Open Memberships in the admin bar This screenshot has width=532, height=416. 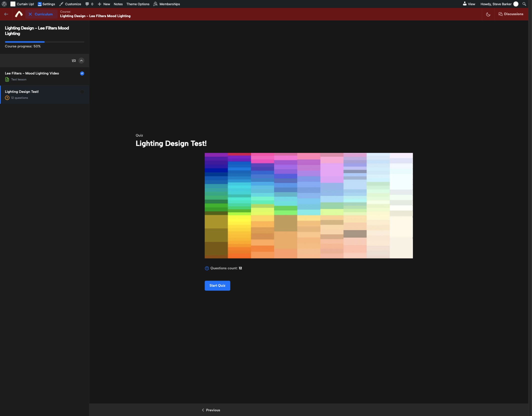(167, 4)
